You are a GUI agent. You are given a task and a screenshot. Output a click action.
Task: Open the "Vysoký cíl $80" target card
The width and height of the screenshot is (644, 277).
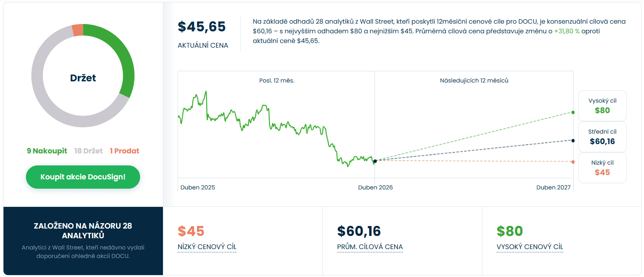pyautogui.click(x=602, y=106)
